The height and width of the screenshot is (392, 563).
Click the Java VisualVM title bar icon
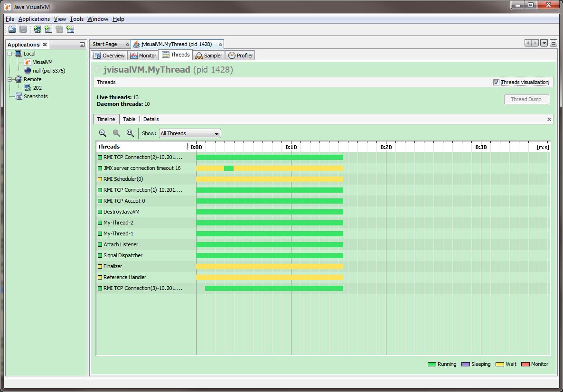point(8,7)
